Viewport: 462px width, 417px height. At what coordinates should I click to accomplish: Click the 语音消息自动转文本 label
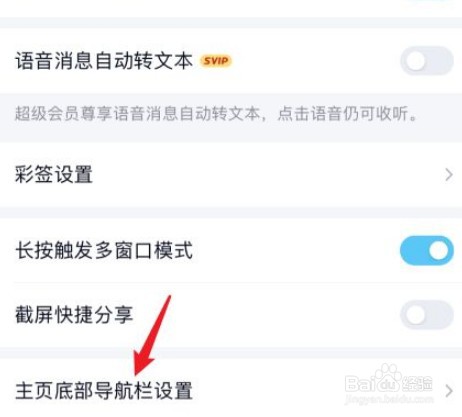click(x=104, y=61)
